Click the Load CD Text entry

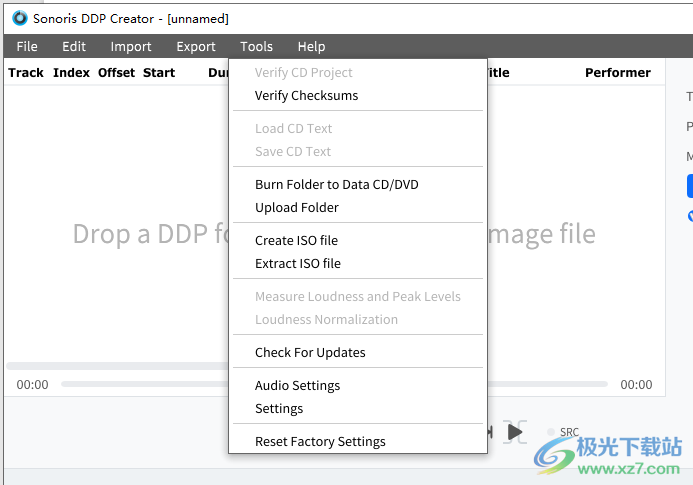point(358,129)
